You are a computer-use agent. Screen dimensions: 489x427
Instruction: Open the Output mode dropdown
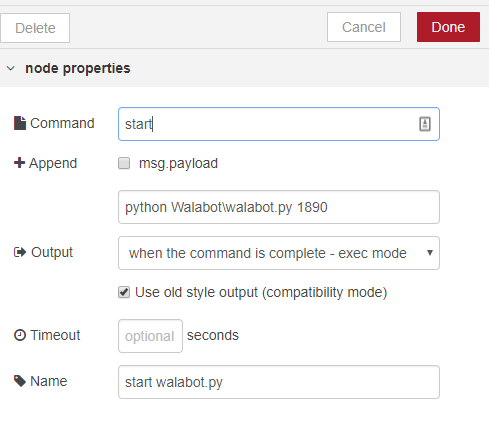coord(279,253)
